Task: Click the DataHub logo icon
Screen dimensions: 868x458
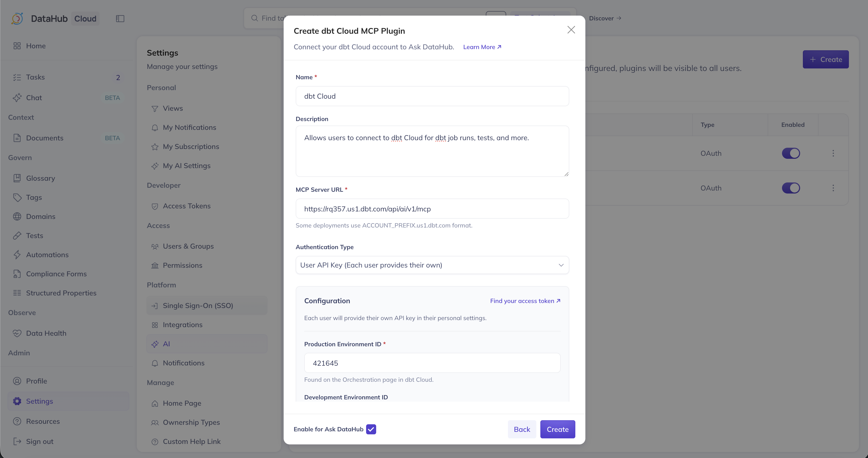Action: point(17,19)
